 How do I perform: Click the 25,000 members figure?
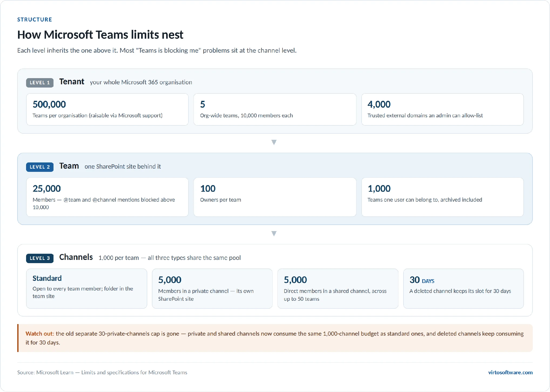pyautogui.click(x=47, y=189)
